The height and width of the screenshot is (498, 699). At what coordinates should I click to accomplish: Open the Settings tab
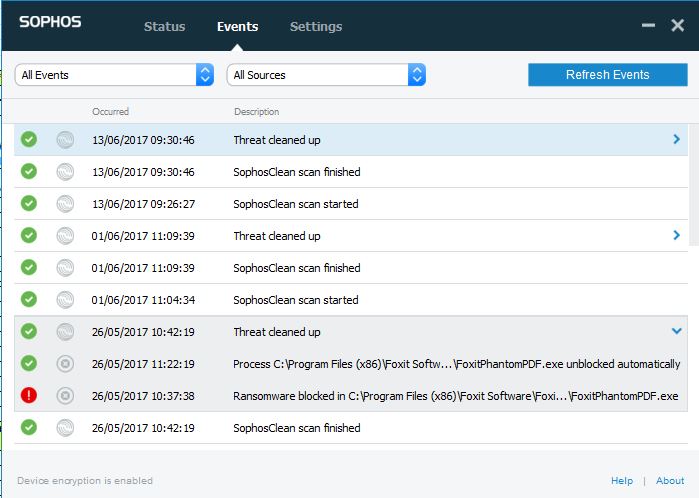point(316,26)
